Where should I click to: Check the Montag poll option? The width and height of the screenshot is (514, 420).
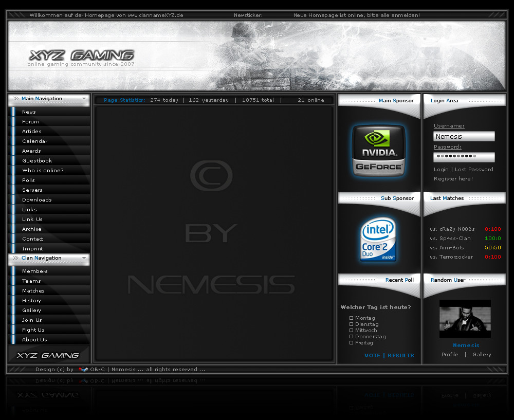pos(352,318)
